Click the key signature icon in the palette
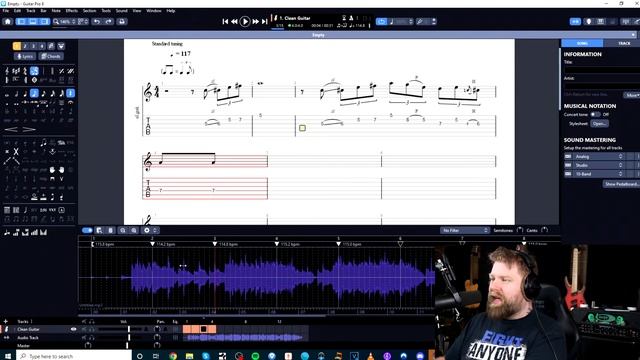The image size is (640, 360). [16, 71]
